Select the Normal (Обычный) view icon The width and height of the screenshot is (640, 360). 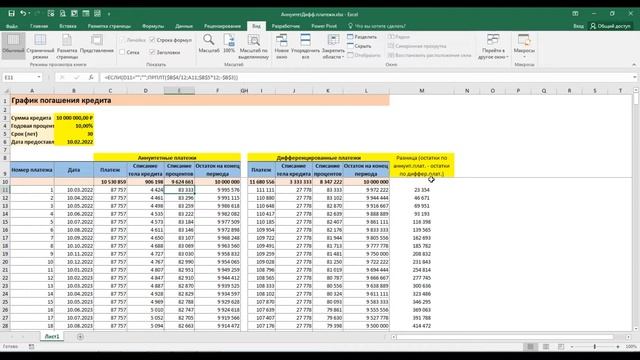point(13,46)
